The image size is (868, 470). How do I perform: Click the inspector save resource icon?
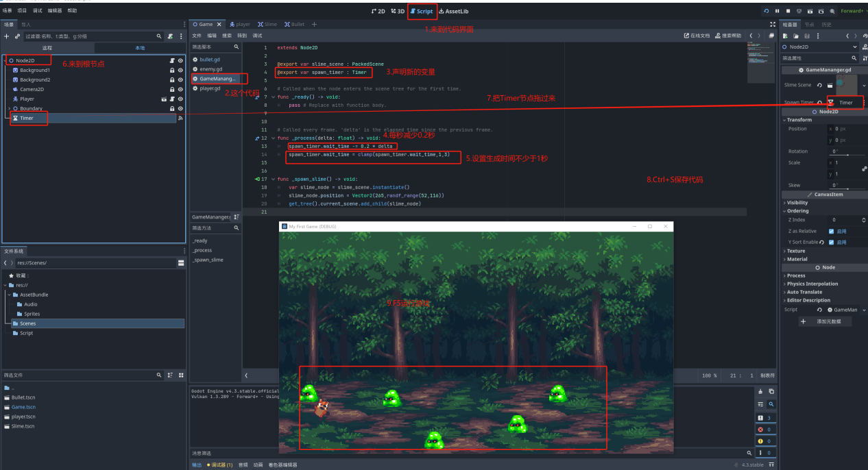806,36
